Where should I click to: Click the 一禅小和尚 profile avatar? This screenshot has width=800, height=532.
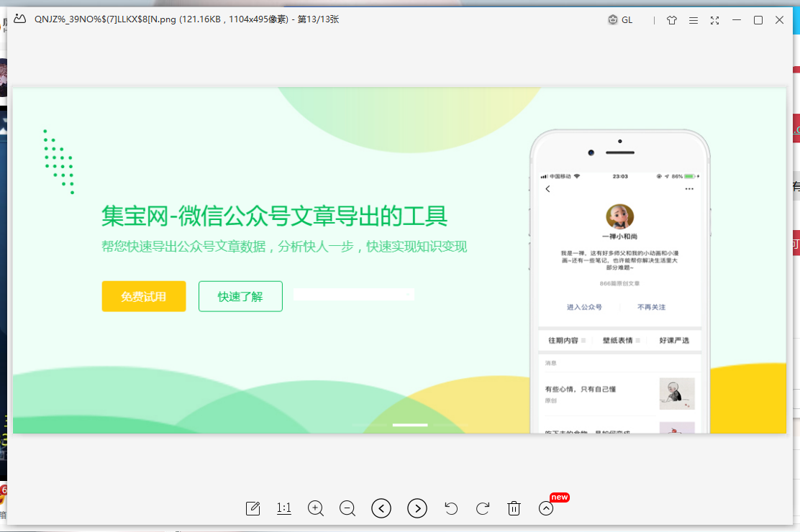[x=620, y=217]
